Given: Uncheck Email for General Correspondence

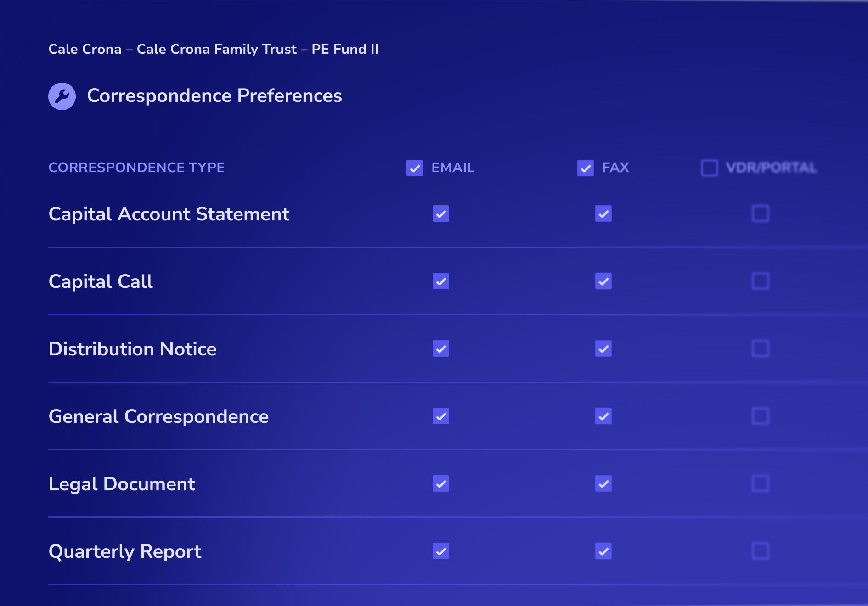Looking at the screenshot, I should (x=441, y=416).
